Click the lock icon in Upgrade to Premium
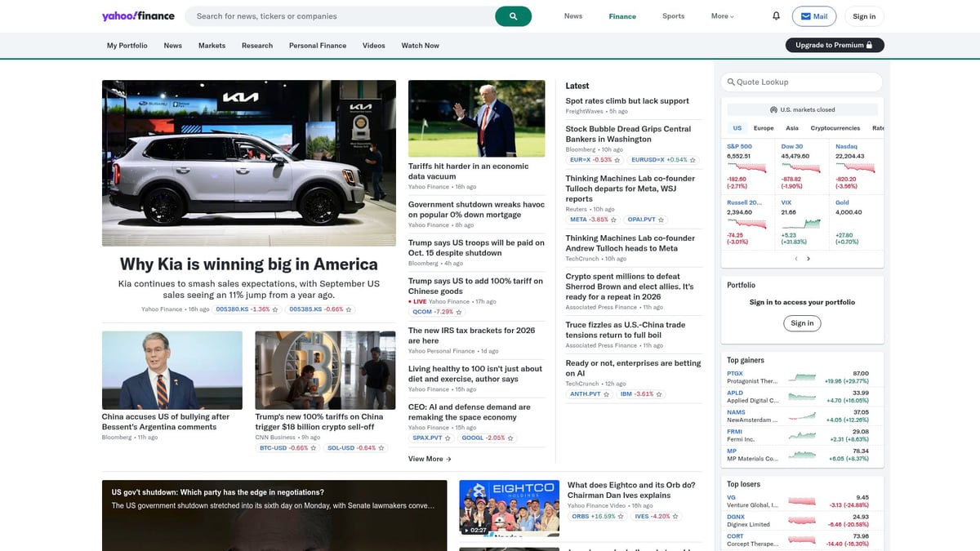 click(870, 45)
